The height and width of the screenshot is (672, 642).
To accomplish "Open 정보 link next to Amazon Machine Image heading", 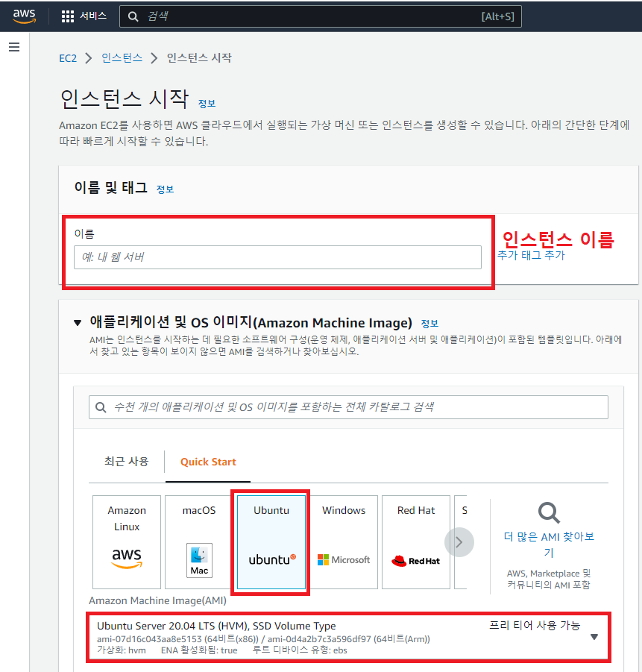I will click(429, 323).
